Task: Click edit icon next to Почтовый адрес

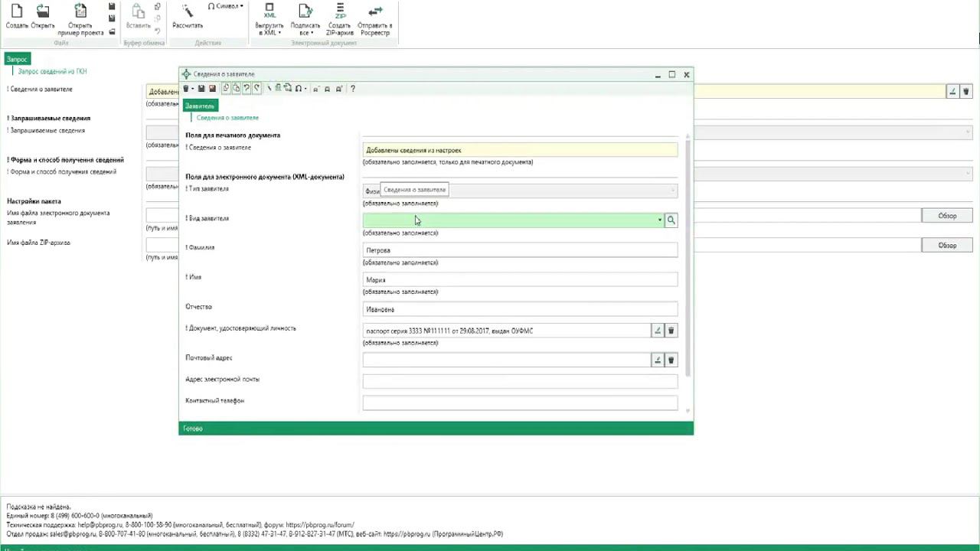Action: pos(657,360)
